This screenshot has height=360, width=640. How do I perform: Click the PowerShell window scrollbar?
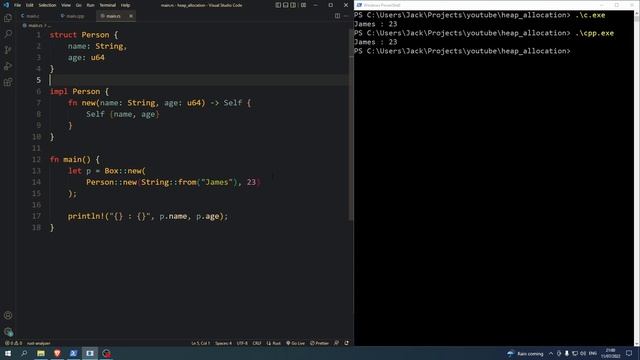click(637, 178)
